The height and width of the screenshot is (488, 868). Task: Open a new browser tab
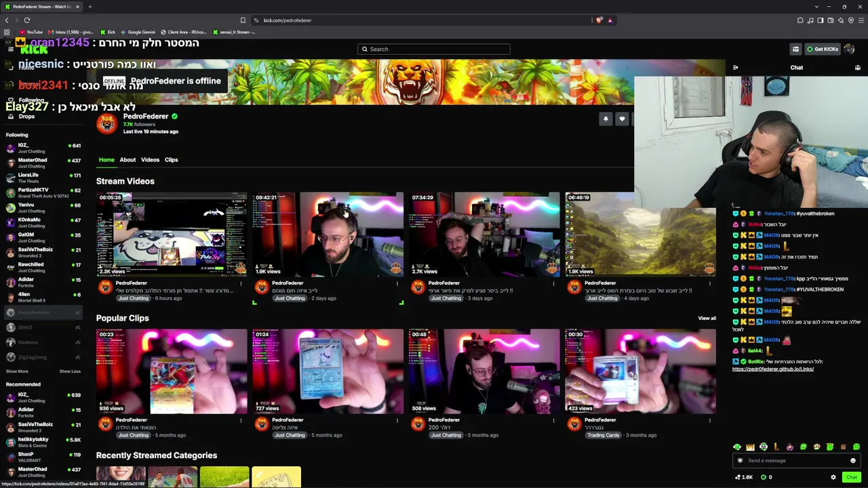point(90,7)
